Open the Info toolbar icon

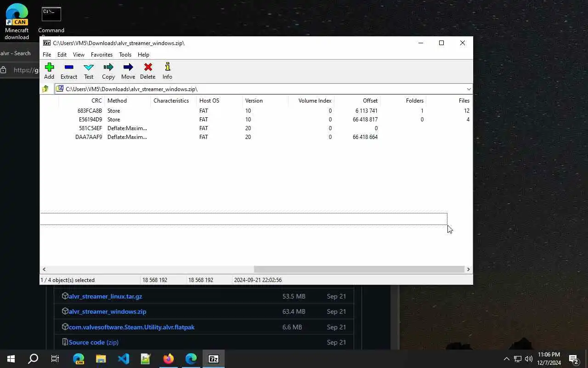tap(167, 71)
